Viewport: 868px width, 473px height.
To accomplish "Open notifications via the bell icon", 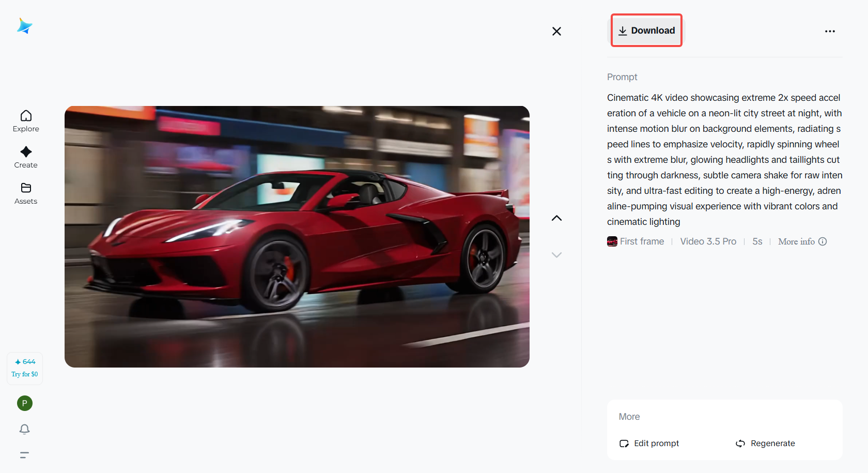I will [x=24, y=429].
